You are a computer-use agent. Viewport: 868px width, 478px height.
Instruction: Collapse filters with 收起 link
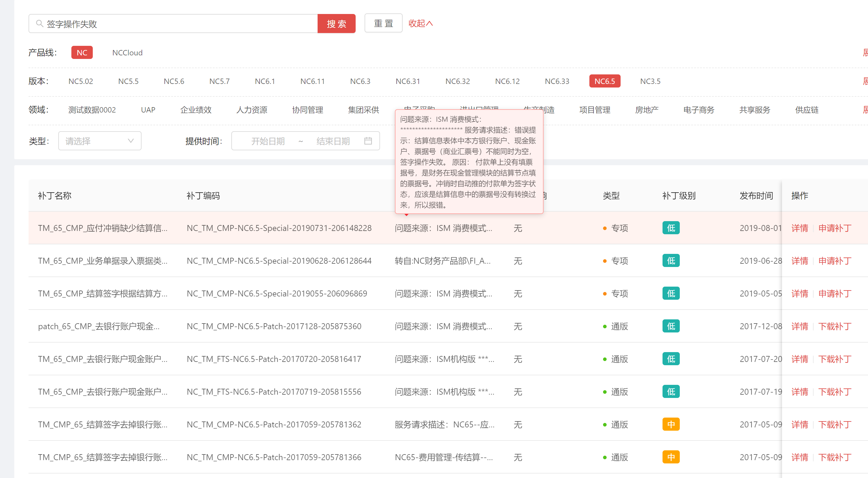tap(420, 23)
